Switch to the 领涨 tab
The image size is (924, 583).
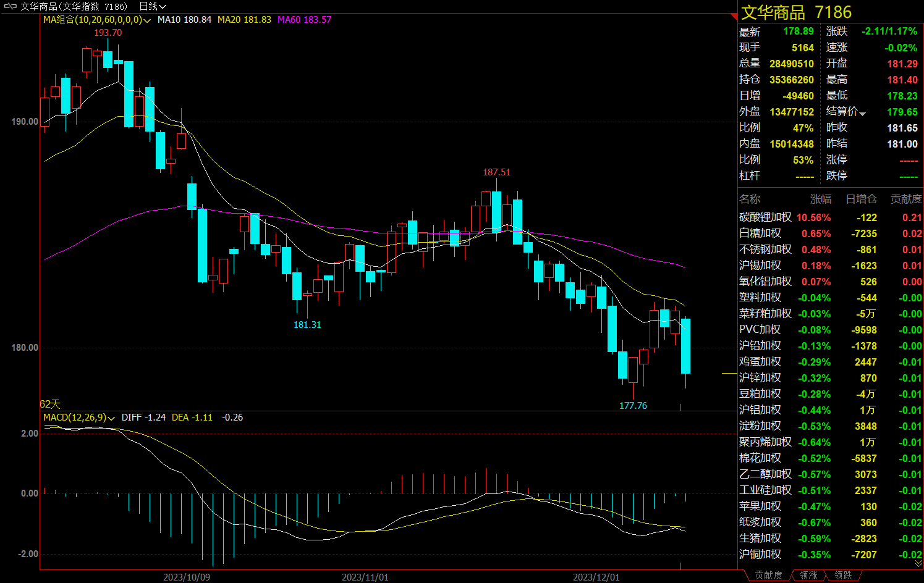tap(808, 575)
